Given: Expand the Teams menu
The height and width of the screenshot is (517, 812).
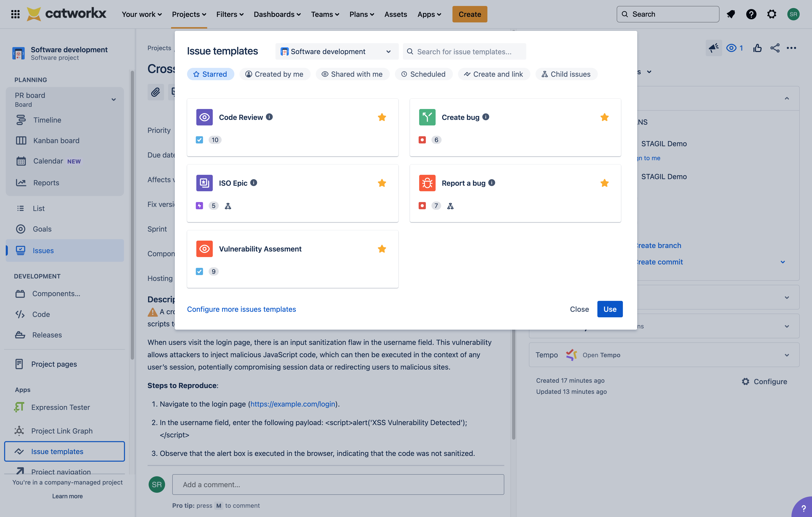Looking at the screenshot, I should click(x=325, y=14).
